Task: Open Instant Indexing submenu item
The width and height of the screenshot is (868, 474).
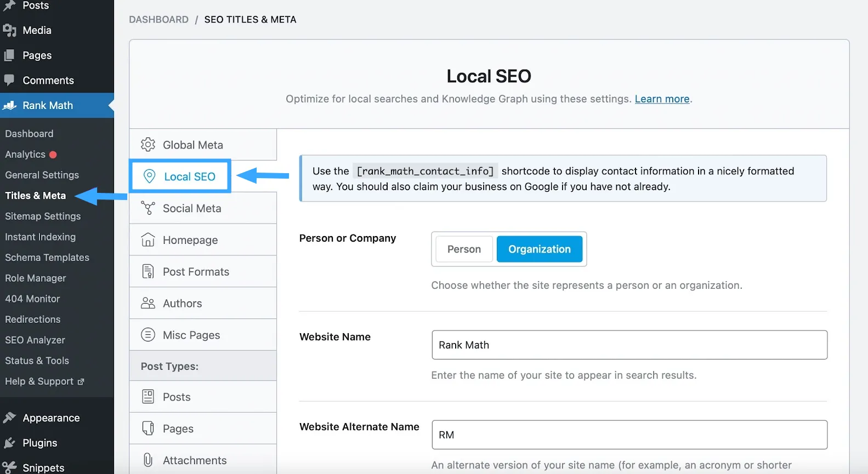Action: pos(40,237)
